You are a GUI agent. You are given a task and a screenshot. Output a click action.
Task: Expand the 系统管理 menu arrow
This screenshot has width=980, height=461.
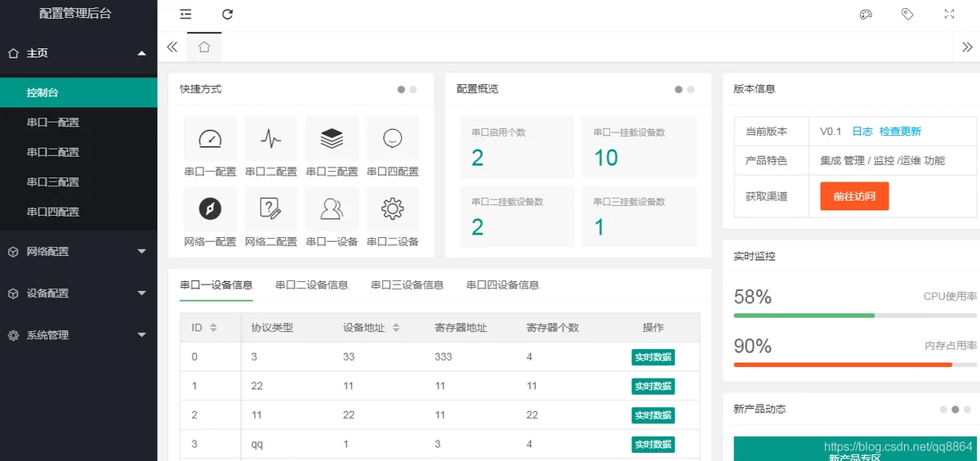tap(142, 335)
